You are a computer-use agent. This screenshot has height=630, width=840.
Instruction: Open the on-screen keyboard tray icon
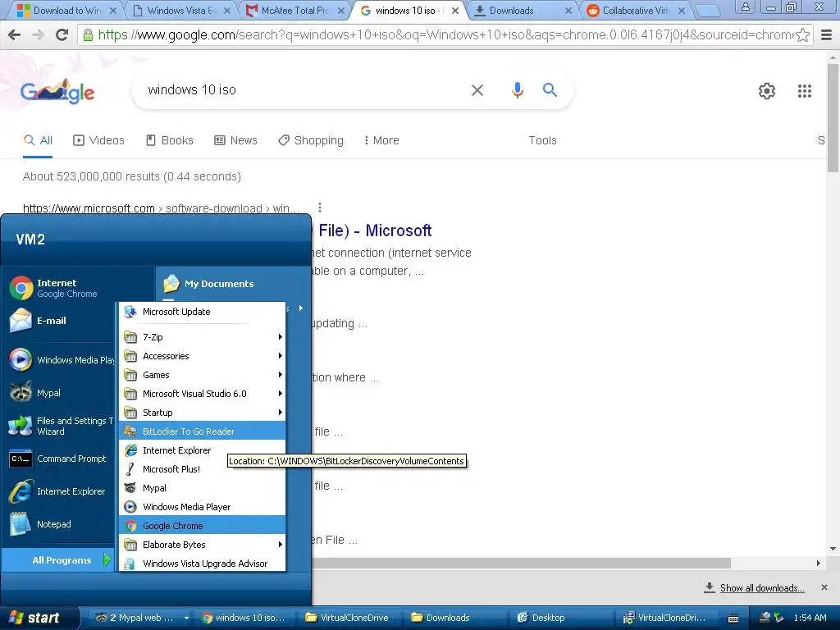733,619
